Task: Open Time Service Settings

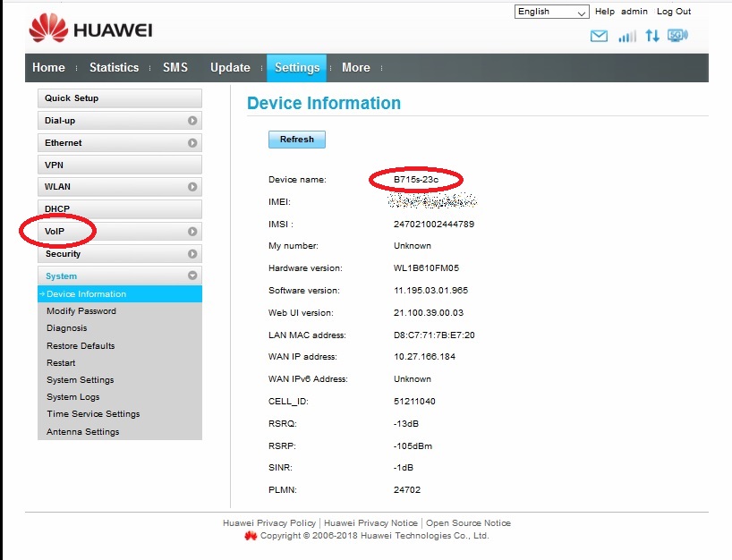Action: pyautogui.click(x=93, y=414)
